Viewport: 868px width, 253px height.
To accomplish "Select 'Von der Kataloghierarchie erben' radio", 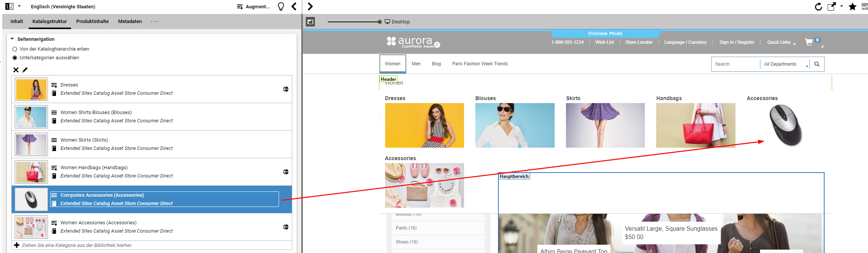I will point(15,49).
